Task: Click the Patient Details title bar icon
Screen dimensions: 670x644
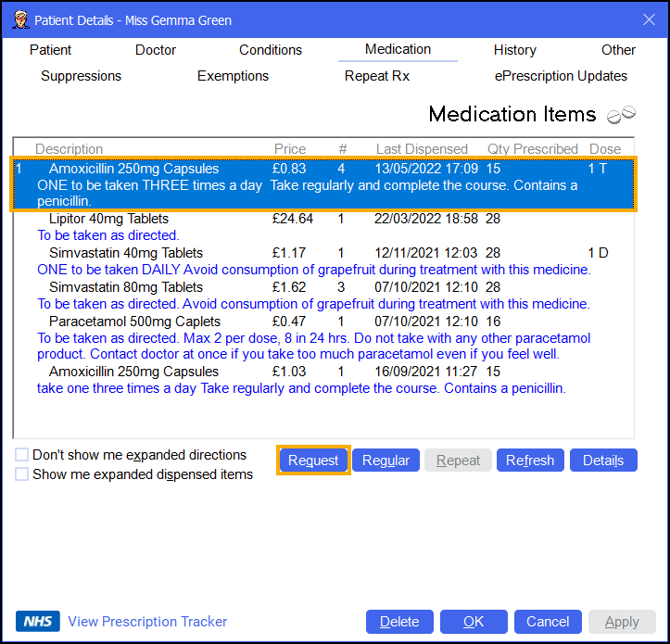Action: [x=19, y=19]
